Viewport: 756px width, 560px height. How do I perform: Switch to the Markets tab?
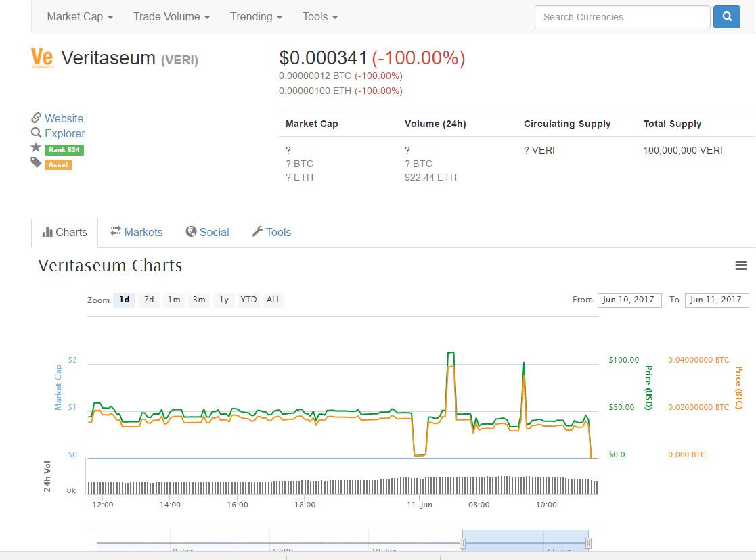click(x=137, y=232)
